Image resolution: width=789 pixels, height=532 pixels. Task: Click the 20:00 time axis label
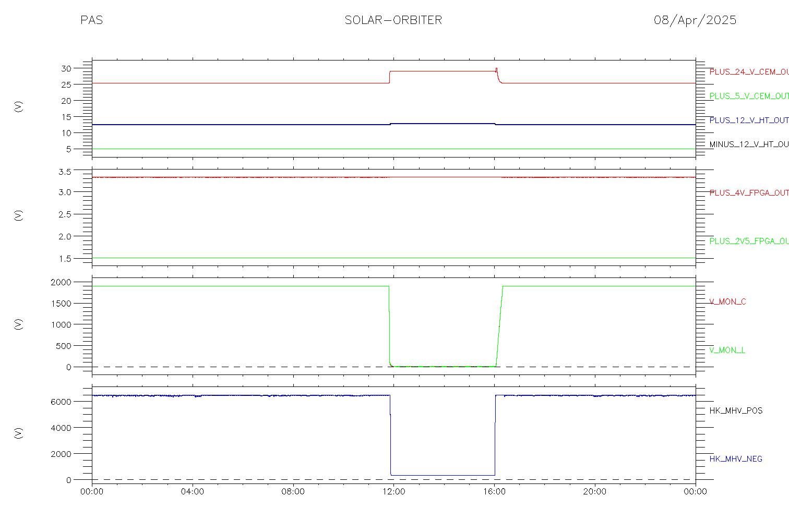595,491
